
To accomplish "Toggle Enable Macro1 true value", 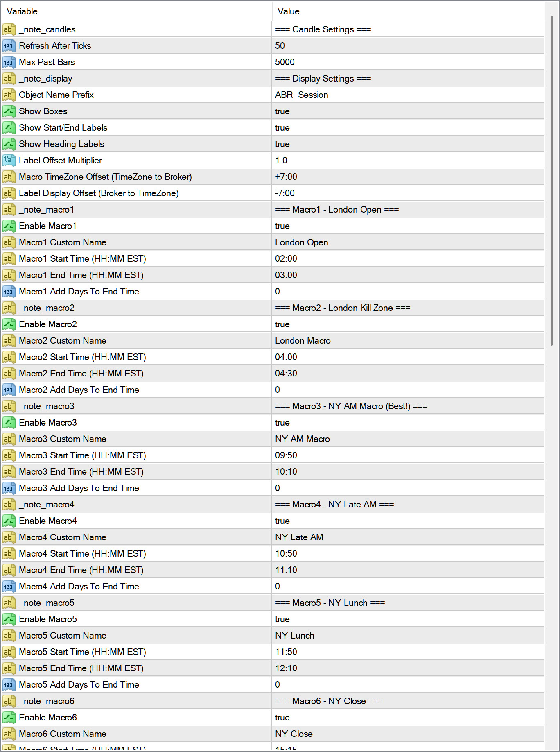I will coord(282,226).
